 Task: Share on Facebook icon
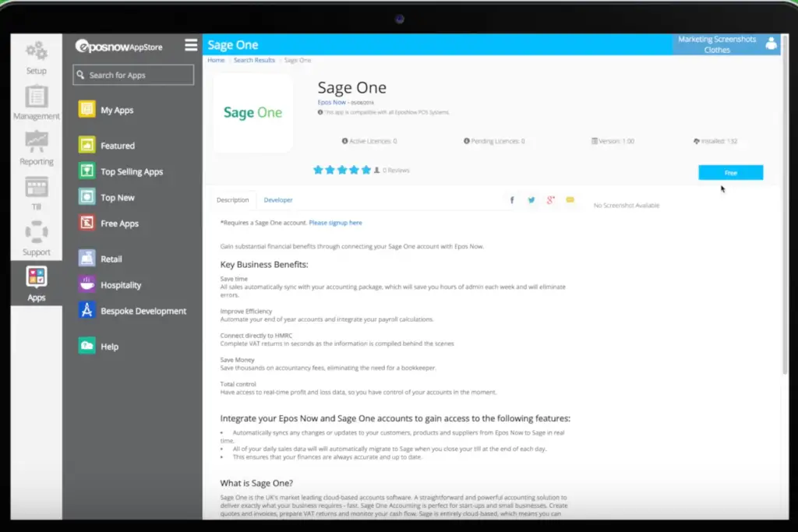click(512, 200)
